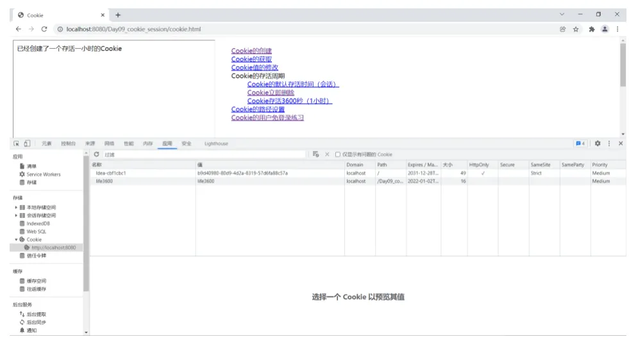Image resolution: width=629 pixels, height=364 pixels.
Task: Reload the page in the browser toolbar
Action: 44,29
